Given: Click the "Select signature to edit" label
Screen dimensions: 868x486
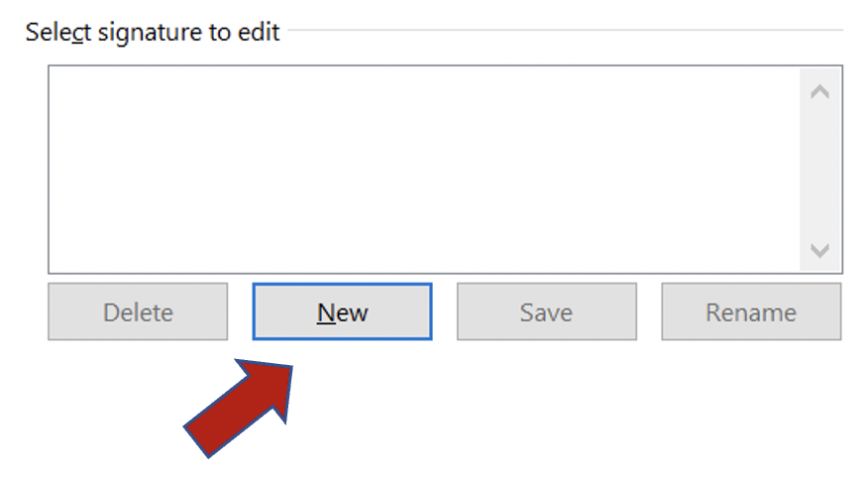Looking at the screenshot, I should 153,32.
